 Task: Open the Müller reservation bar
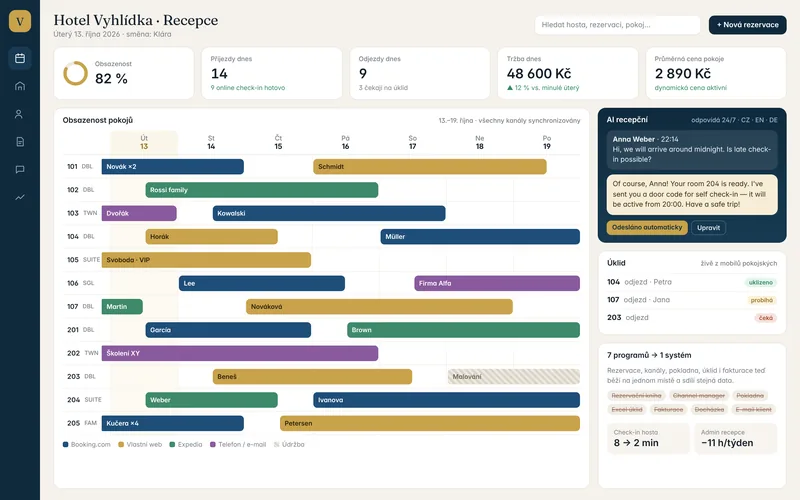pyautogui.click(x=480, y=237)
